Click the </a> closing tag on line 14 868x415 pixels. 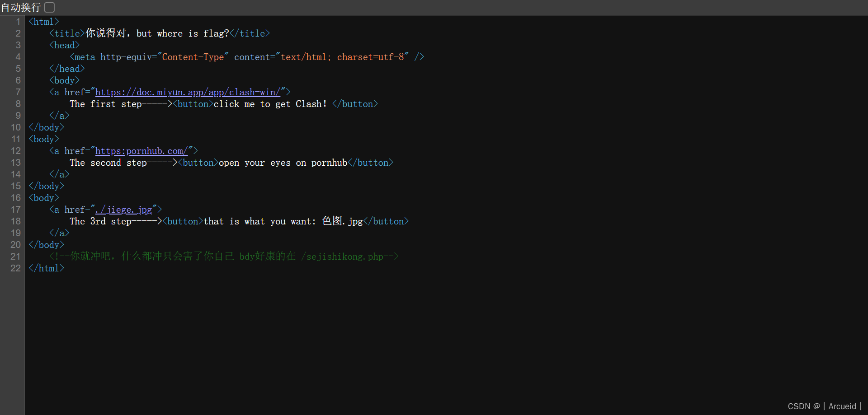59,174
